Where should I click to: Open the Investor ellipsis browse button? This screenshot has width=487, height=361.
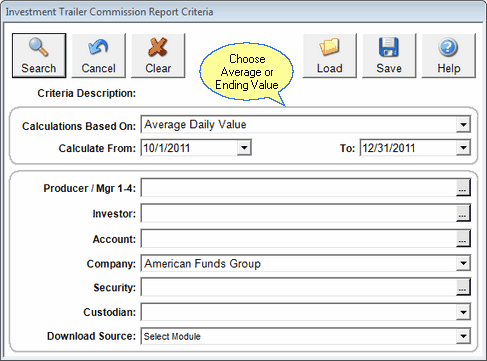463,214
